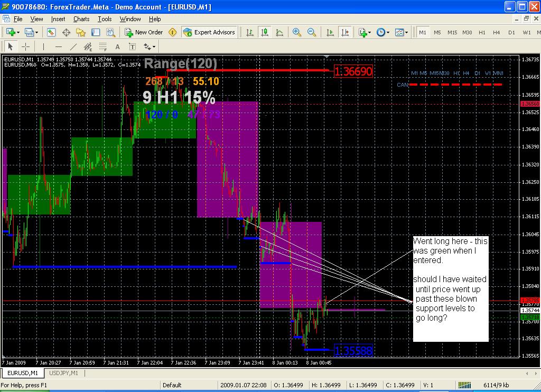
Task: Switch to candlestick chart mode
Action: [264, 32]
